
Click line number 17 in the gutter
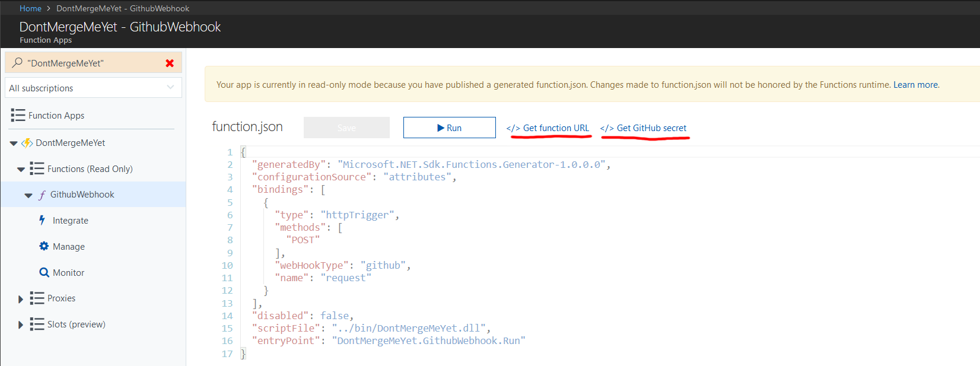227,354
